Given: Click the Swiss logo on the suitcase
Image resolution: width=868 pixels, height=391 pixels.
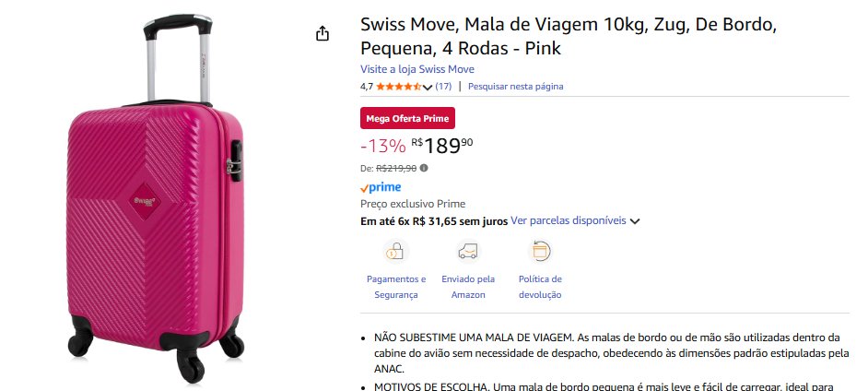Looking at the screenshot, I should 145,197.
